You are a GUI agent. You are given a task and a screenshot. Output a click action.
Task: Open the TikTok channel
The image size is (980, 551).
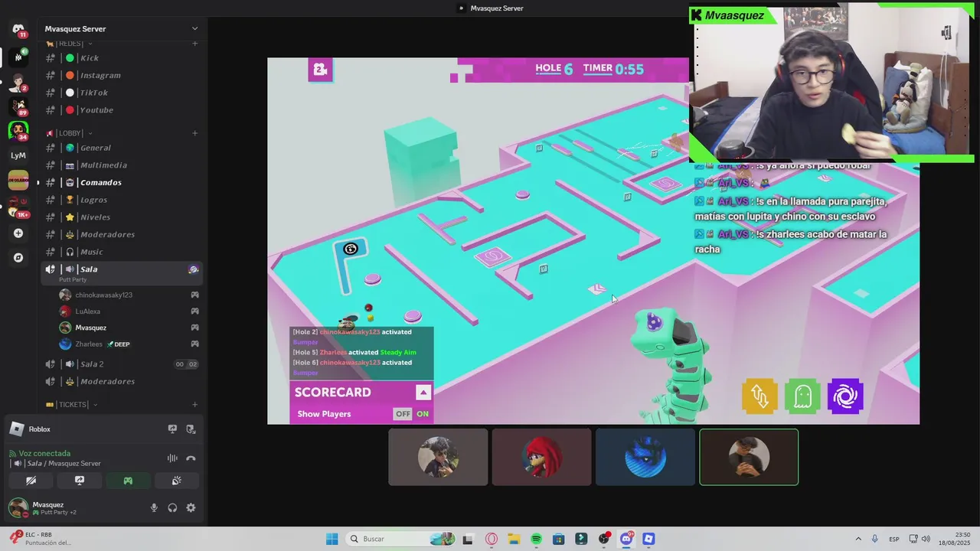coord(121,93)
